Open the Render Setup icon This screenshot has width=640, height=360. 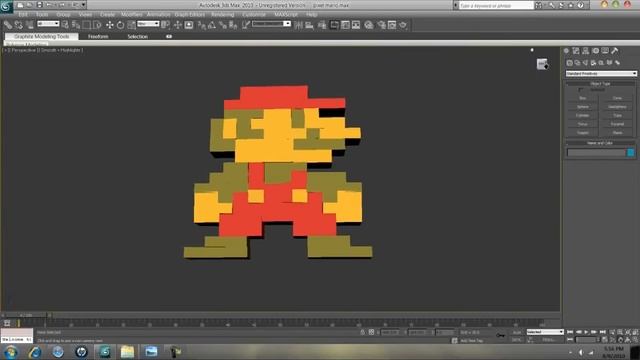pyautogui.click(x=382, y=25)
